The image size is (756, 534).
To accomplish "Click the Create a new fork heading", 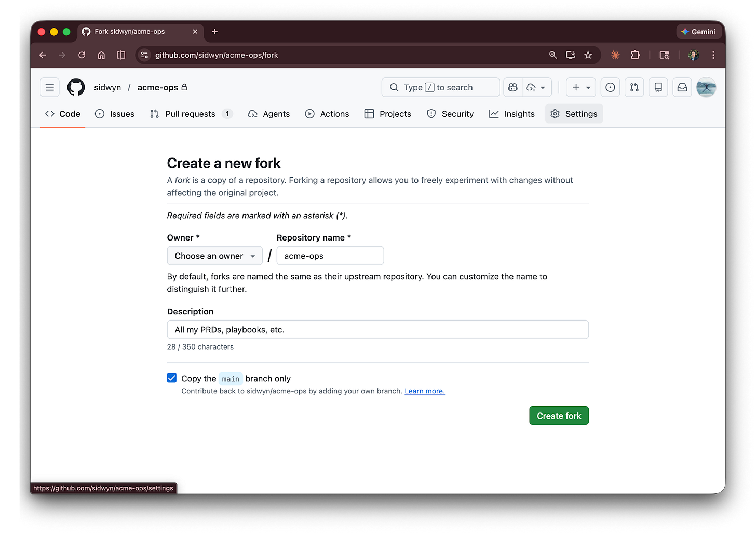I will (224, 163).
